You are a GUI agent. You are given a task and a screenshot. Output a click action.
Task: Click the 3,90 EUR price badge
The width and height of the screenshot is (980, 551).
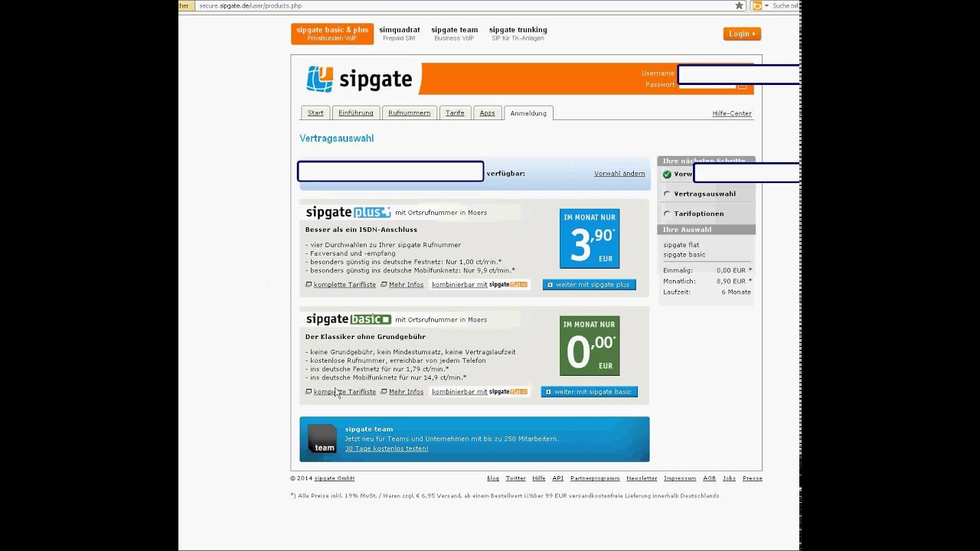pyautogui.click(x=590, y=239)
